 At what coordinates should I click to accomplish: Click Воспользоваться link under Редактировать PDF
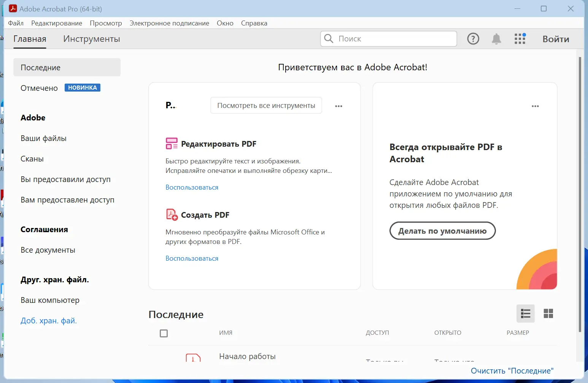pyautogui.click(x=192, y=187)
